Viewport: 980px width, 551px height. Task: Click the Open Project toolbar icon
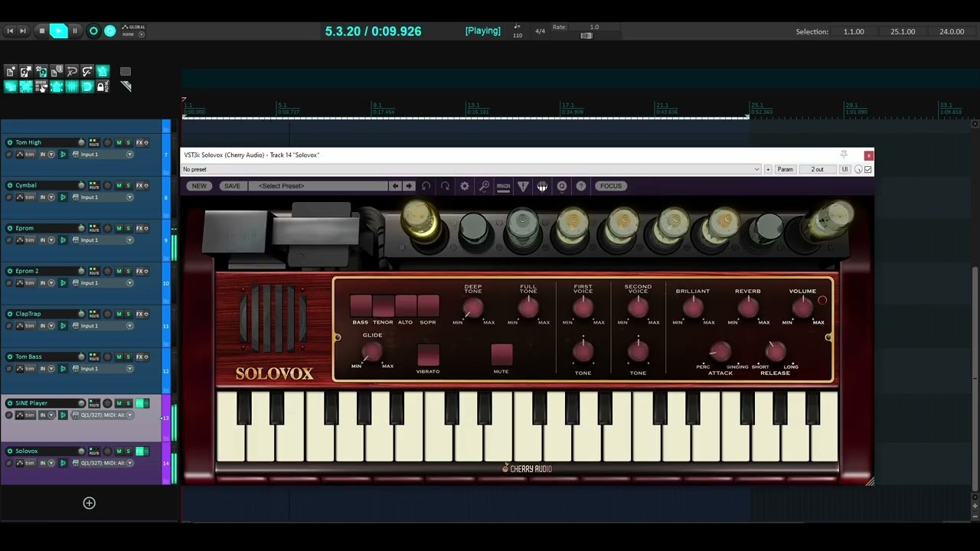pyautogui.click(x=26, y=71)
